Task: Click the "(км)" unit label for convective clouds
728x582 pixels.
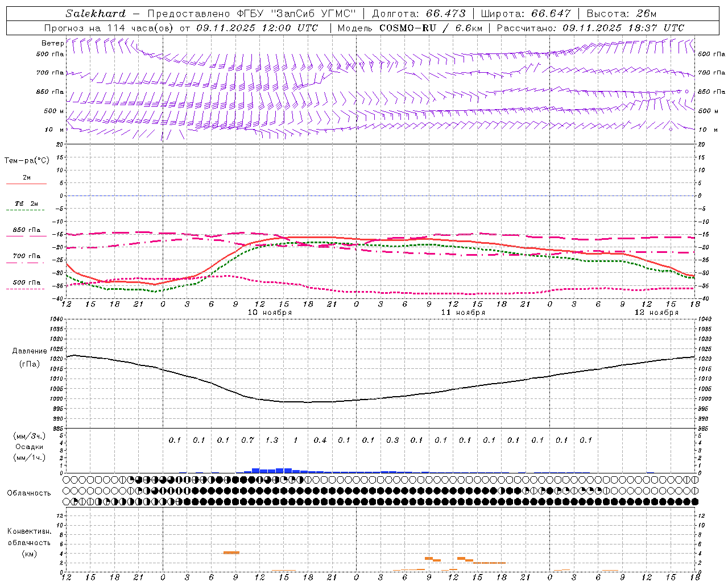Action: (30, 554)
